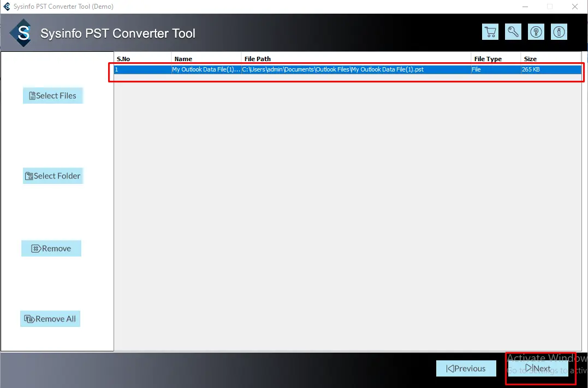Minimize the Sysinfo PST Converter window
588x388 pixels.
pyautogui.click(x=525, y=7)
